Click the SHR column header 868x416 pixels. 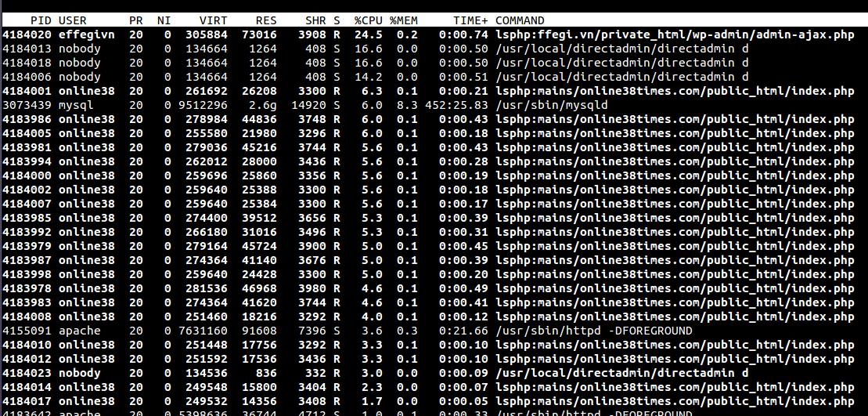(315, 20)
